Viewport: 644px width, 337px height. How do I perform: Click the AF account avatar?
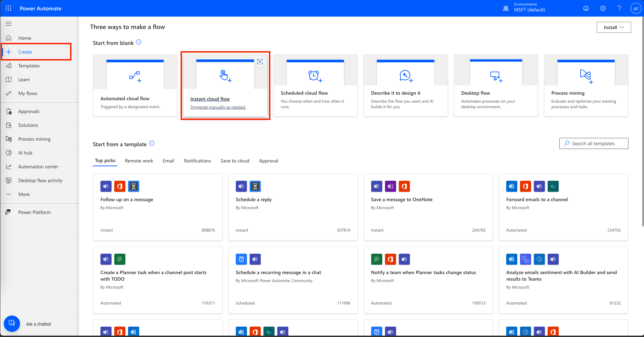pyautogui.click(x=636, y=9)
